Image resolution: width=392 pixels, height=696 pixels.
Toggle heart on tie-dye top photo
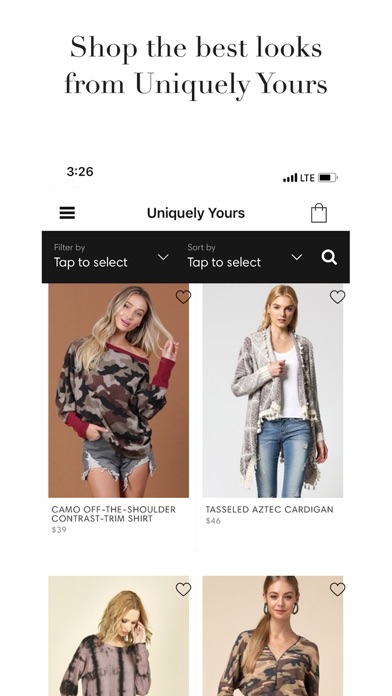point(183,589)
